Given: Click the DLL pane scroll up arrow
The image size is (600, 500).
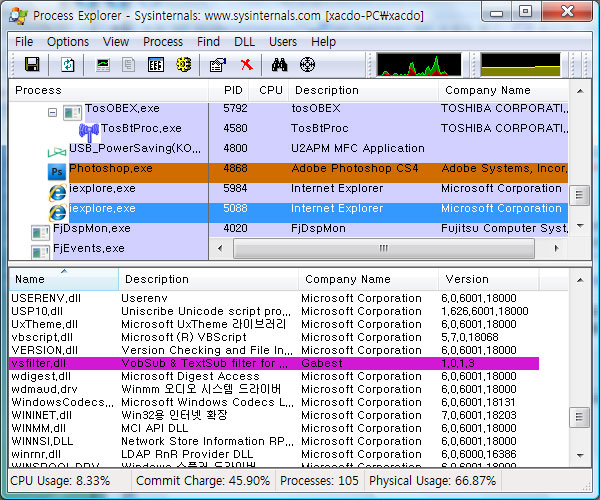Looking at the screenshot, I should [x=580, y=280].
